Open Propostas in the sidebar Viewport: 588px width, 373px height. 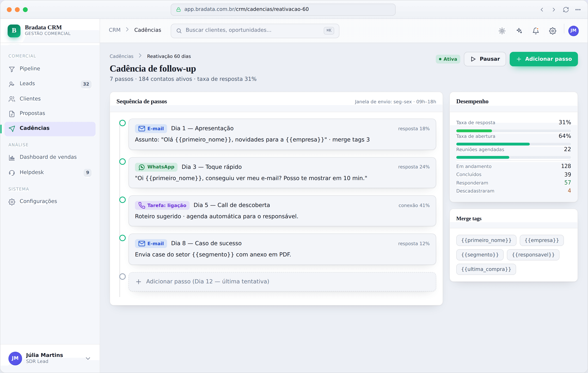[x=50, y=113]
